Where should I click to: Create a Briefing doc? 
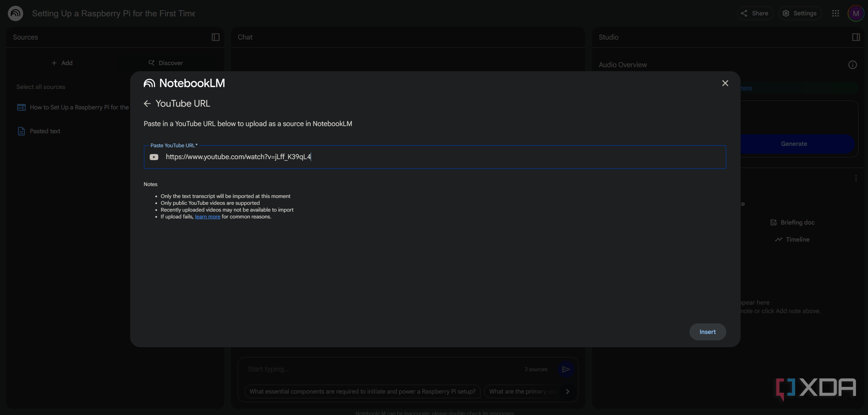[x=792, y=222]
